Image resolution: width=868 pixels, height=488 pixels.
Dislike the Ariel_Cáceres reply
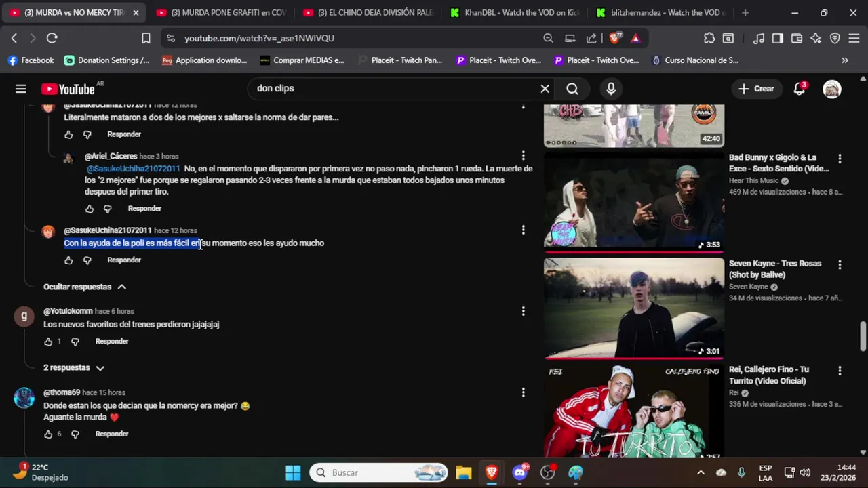point(107,209)
